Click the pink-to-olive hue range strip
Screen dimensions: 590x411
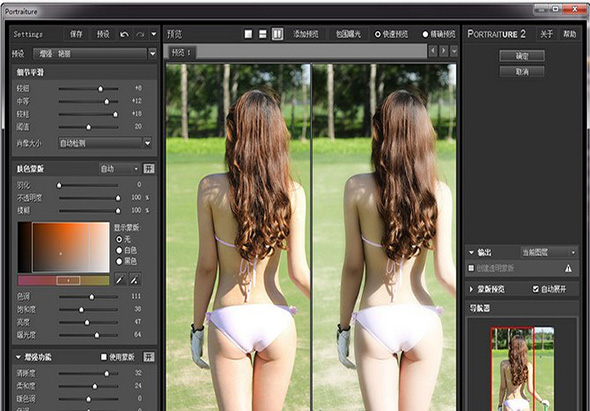tap(64, 280)
